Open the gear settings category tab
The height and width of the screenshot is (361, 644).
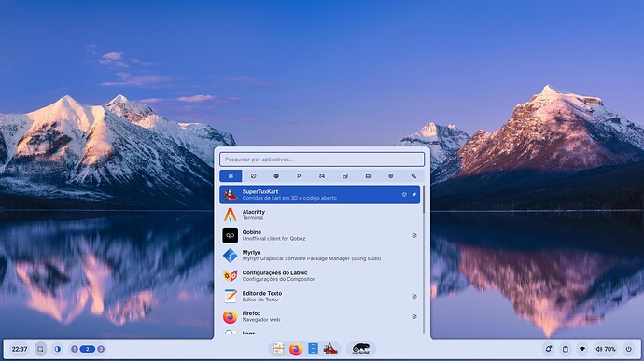(x=390, y=175)
